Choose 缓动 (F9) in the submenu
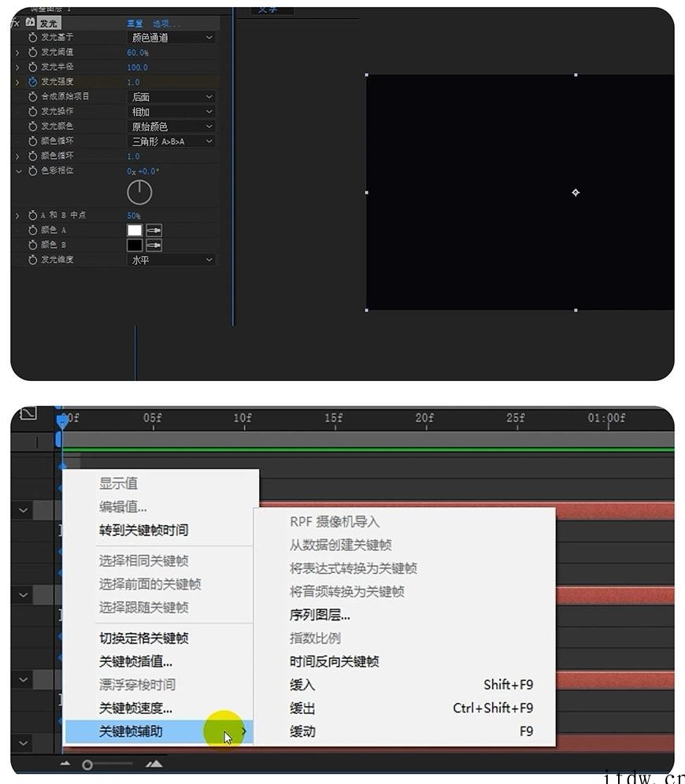 click(x=405, y=731)
